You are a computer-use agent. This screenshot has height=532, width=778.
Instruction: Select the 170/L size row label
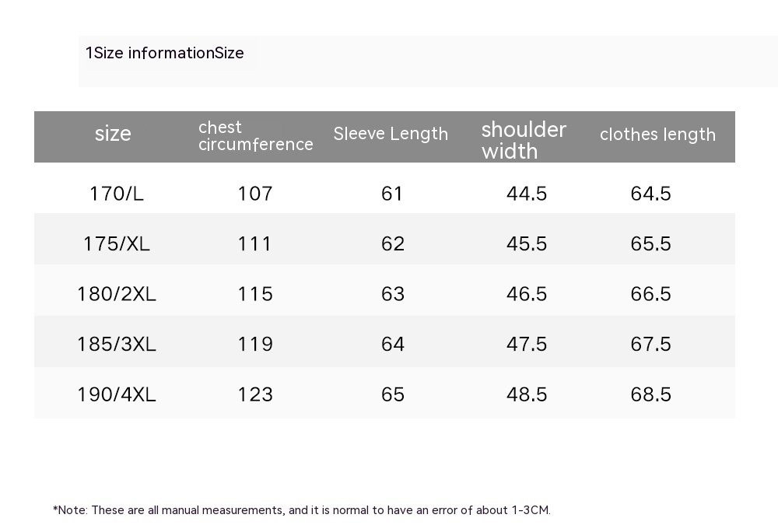117,194
